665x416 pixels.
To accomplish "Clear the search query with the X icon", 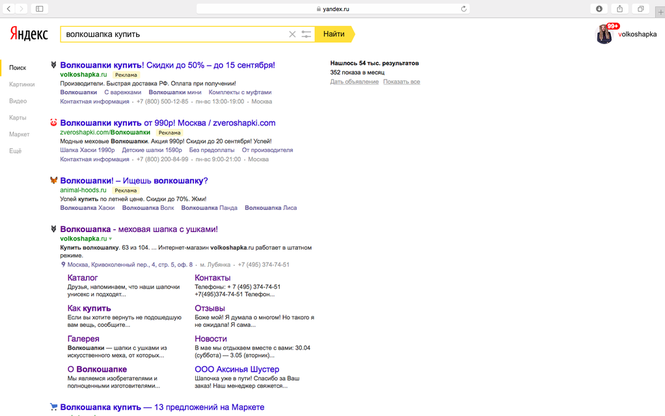I will click(292, 34).
